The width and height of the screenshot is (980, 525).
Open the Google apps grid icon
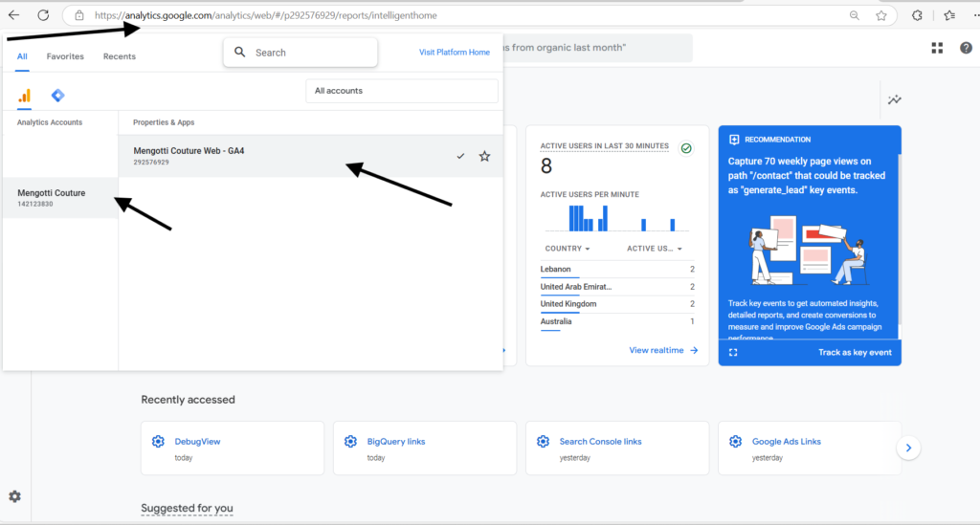937,48
